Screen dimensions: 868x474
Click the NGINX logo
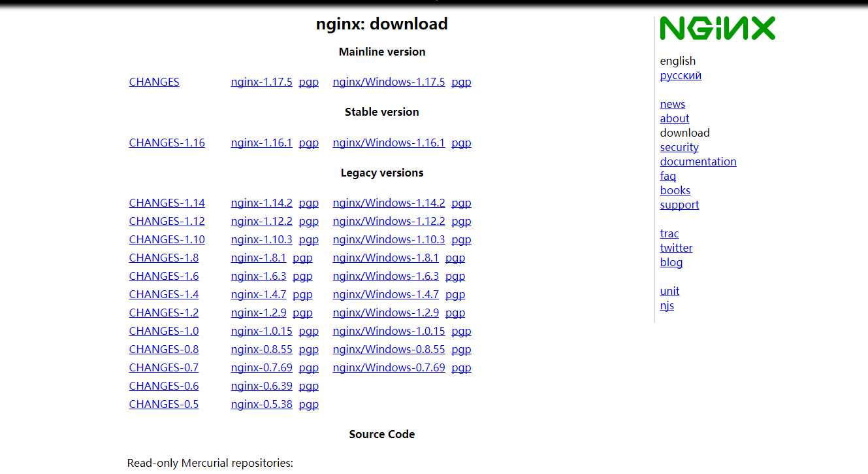[717, 29]
